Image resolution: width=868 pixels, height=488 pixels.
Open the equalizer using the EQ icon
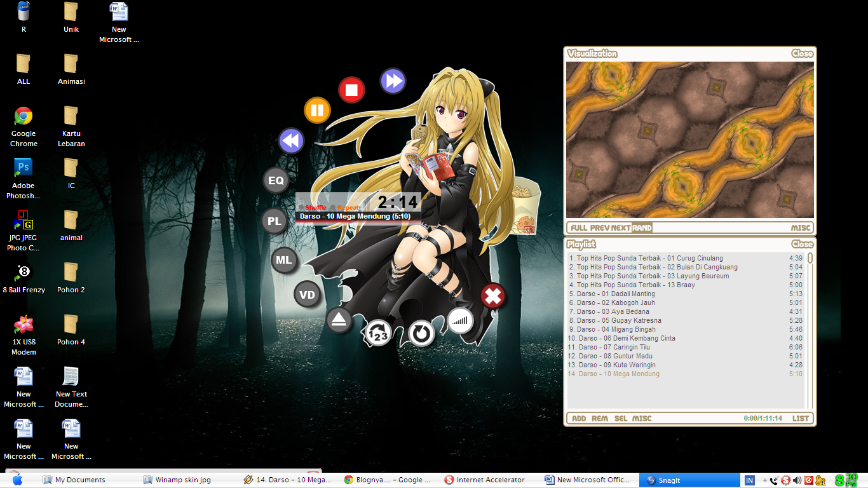point(275,180)
